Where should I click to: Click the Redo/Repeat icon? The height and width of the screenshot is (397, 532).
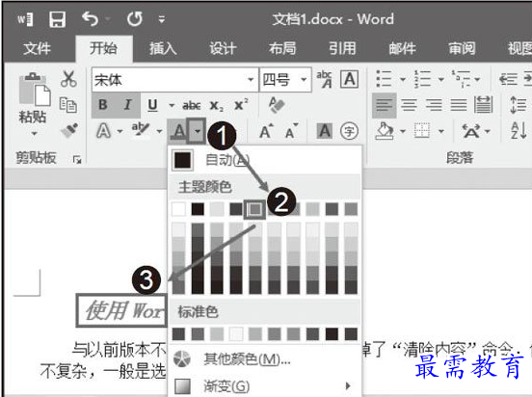[135, 19]
